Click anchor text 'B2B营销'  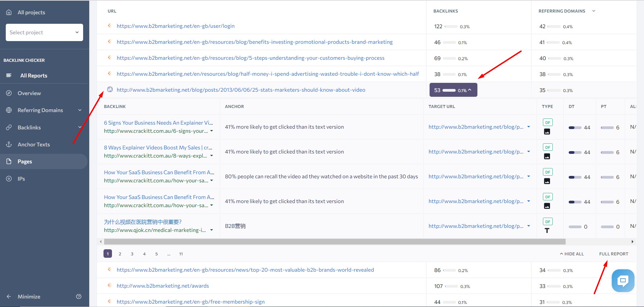(235, 226)
